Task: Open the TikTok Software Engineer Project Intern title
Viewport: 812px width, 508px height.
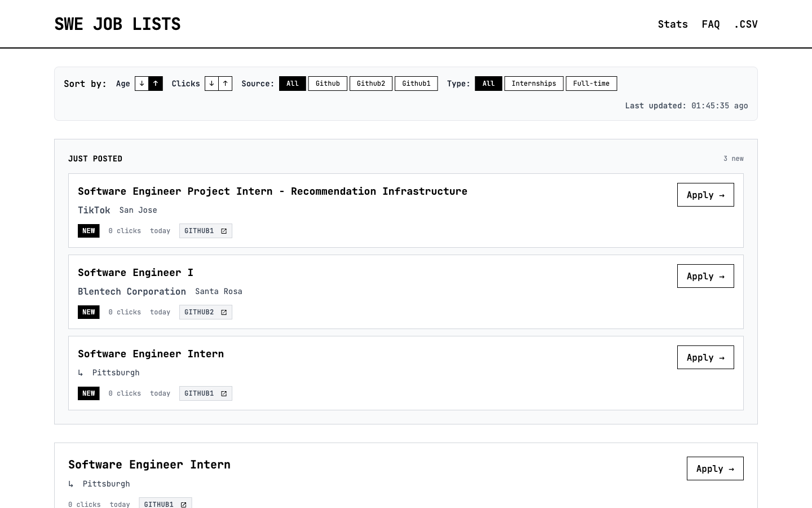Action: point(272,191)
